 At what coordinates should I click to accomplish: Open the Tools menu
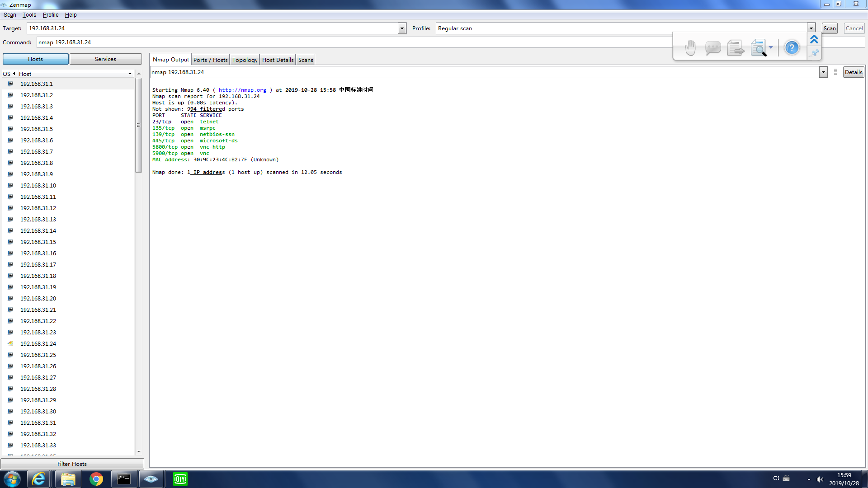[x=29, y=15]
